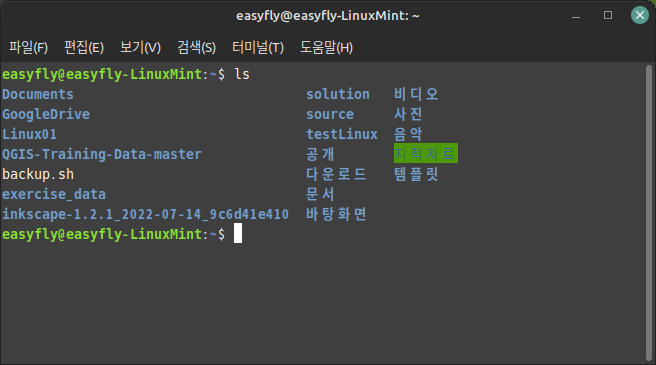Click the Linux01 directory name
This screenshot has height=365, width=656.
point(29,134)
